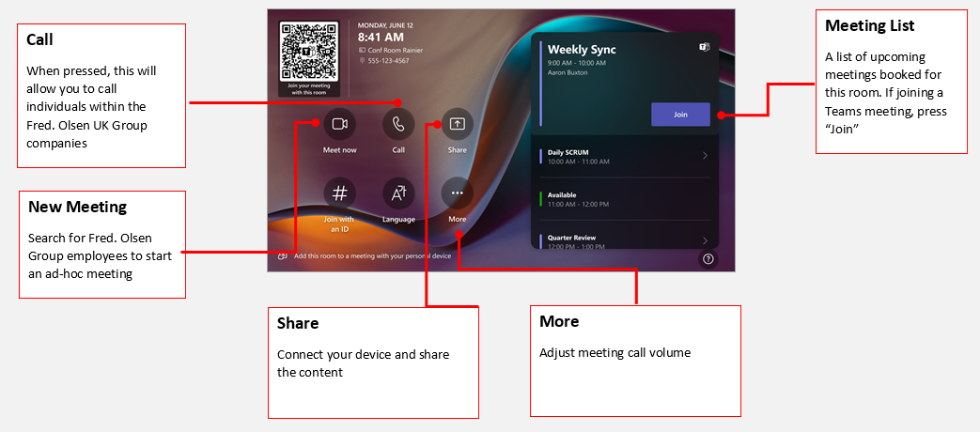Open the Share content icon
The image size is (980, 432).
(458, 124)
